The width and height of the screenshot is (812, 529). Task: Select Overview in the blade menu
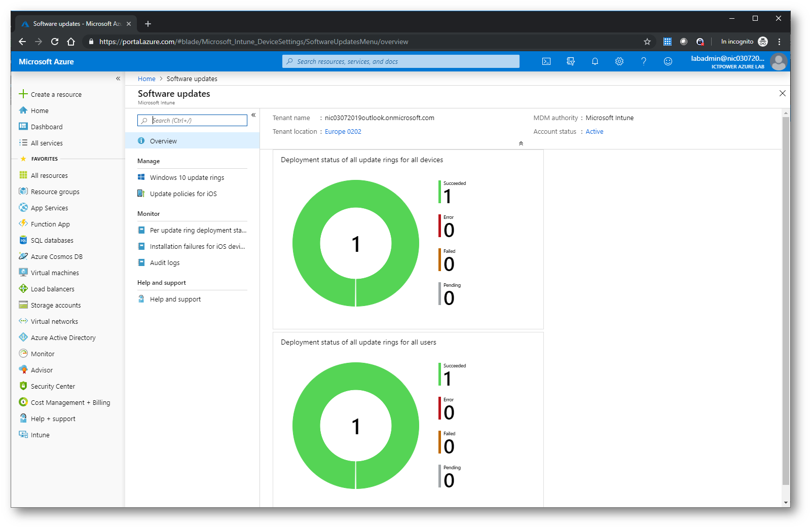(x=192, y=141)
